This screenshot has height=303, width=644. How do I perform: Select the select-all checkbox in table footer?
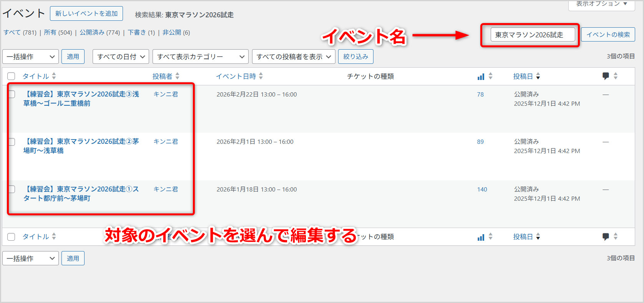pyautogui.click(x=11, y=237)
